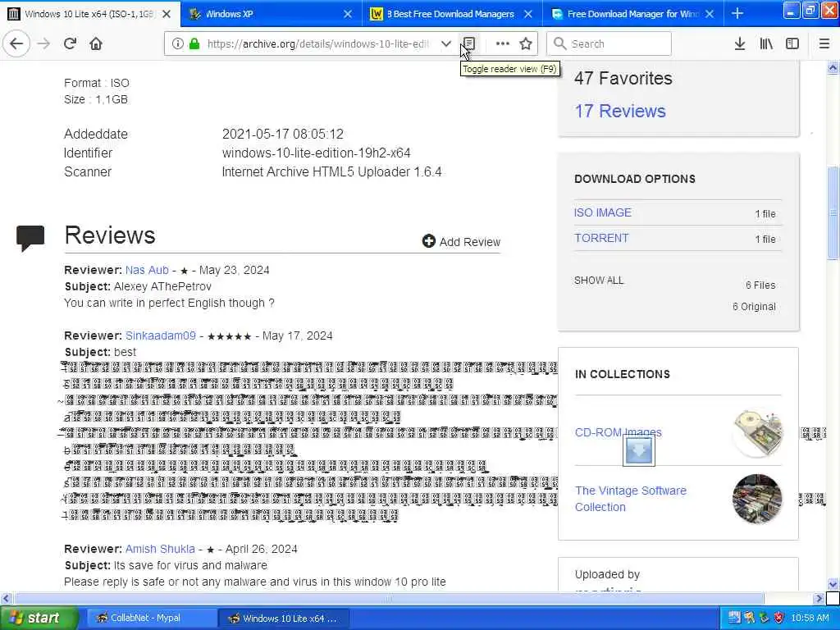840x630 pixels.
Task: Open CD-ROM Images collection link
Action: click(618, 432)
